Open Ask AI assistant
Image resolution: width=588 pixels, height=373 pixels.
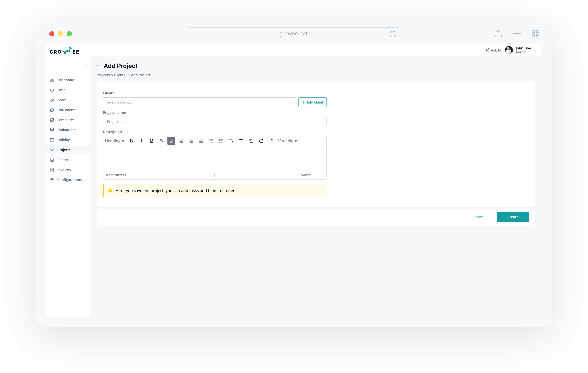point(493,50)
